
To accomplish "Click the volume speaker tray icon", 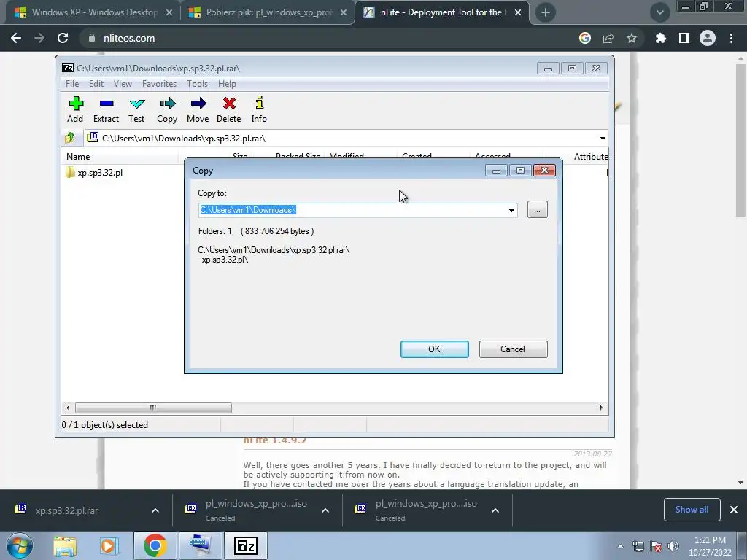I will (x=673, y=546).
